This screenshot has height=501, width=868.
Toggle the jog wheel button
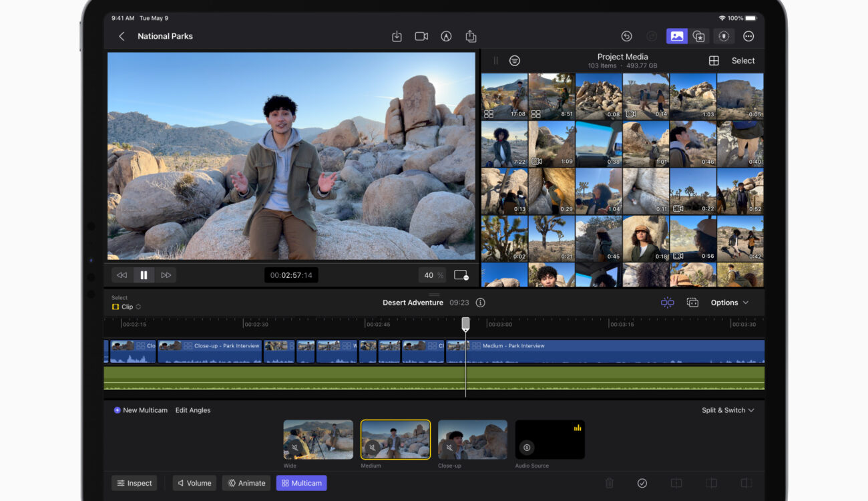click(x=724, y=37)
